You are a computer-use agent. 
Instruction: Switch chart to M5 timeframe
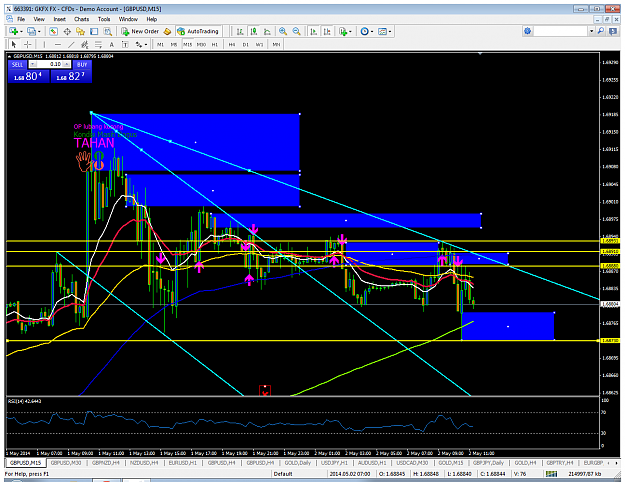pos(174,44)
